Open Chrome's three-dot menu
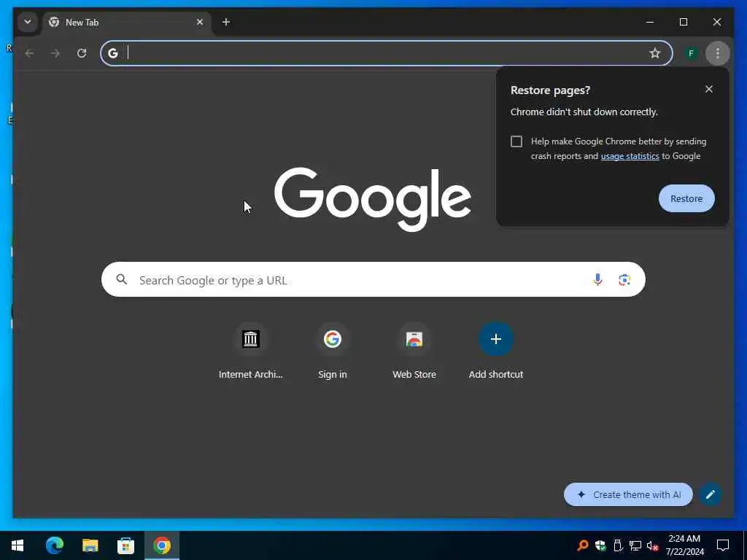The image size is (747, 560). pos(718,52)
